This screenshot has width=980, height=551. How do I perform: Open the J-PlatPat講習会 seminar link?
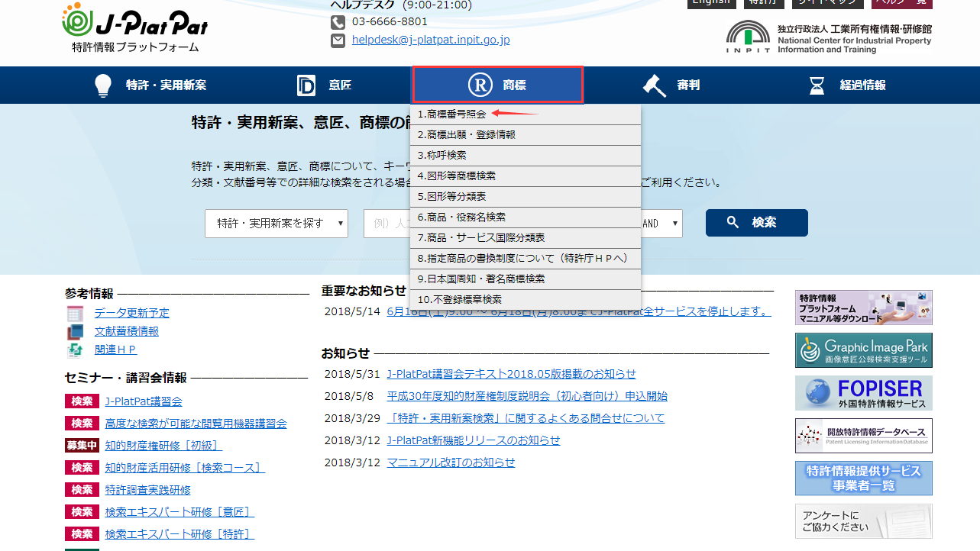tap(144, 401)
